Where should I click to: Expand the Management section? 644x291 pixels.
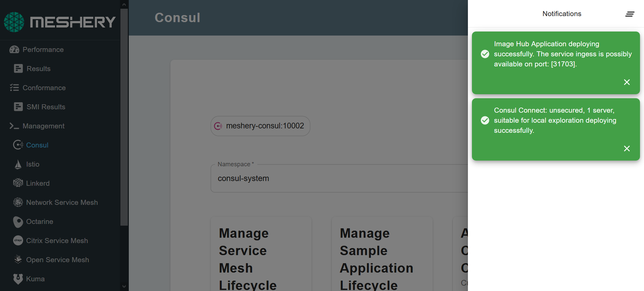(x=43, y=126)
